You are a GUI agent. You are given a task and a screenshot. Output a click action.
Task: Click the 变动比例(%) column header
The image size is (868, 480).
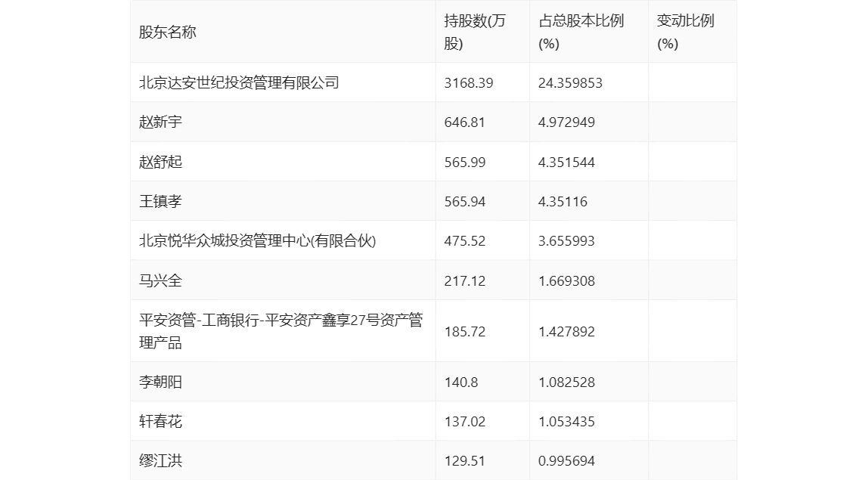pyautogui.click(x=685, y=32)
